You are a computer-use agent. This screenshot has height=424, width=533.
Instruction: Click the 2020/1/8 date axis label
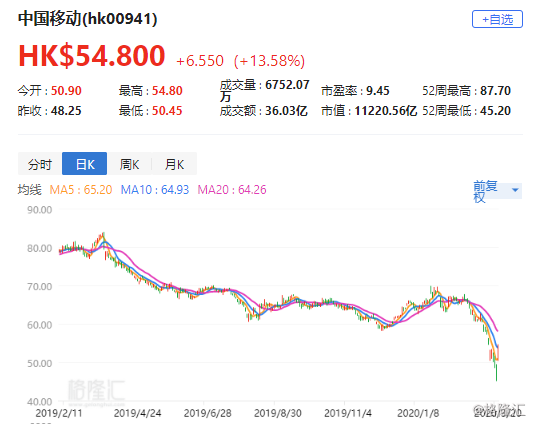click(x=418, y=413)
